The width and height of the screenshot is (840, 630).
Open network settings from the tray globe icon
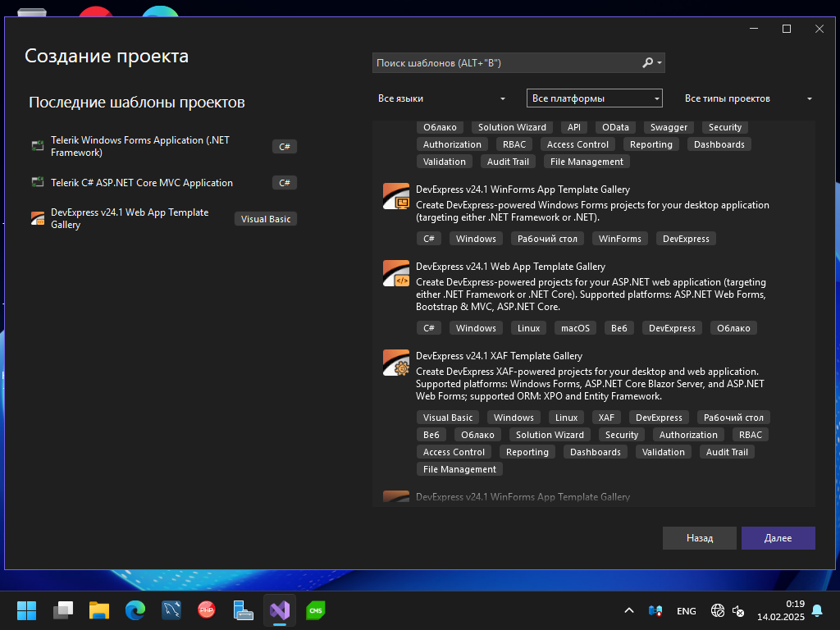pos(717,610)
